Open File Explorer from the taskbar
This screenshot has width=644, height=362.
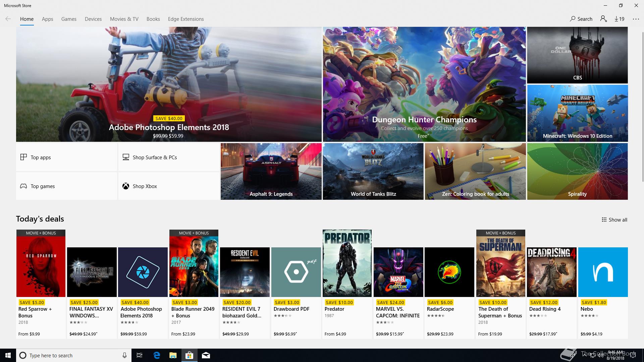coord(173,355)
